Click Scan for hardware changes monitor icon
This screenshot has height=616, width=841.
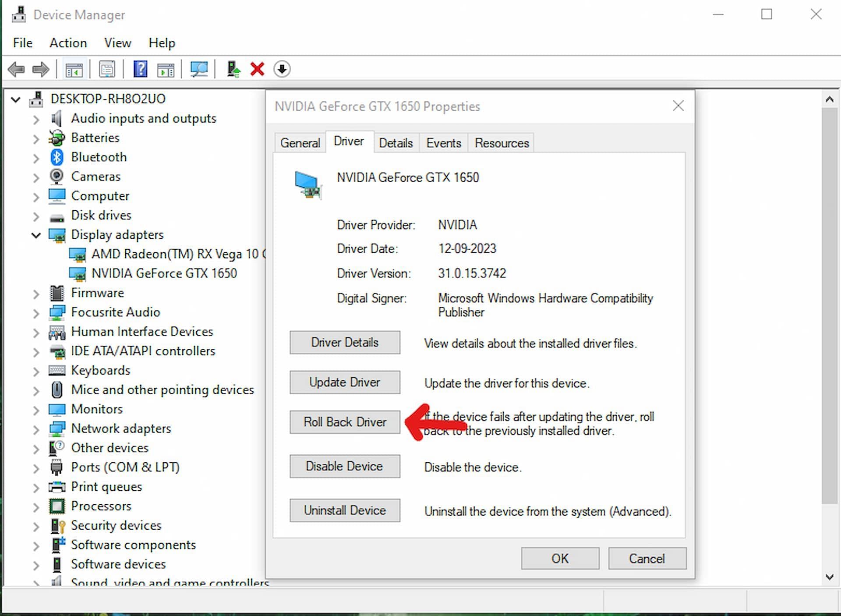tap(199, 69)
